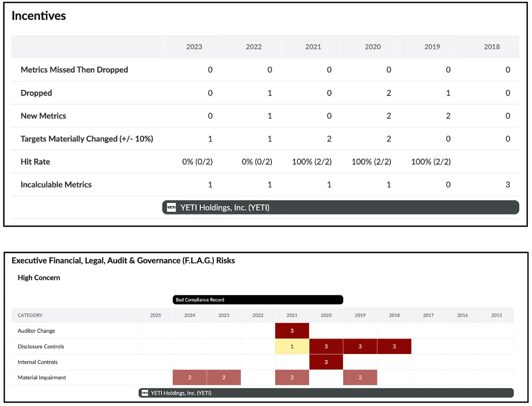Click the Bad Compliance Record label bar
The height and width of the screenshot is (406, 532).
pos(258,299)
